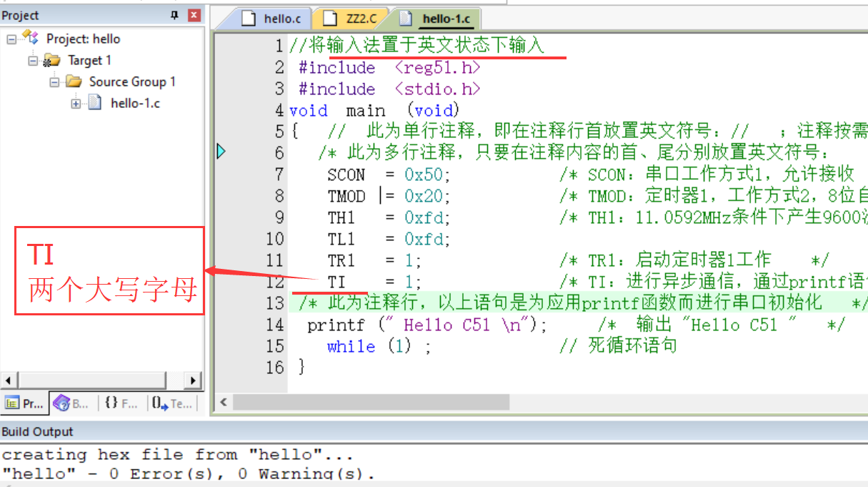Image resolution: width=868 pixels, height=487 pixels.
Task: Click the cursor marker arrow at line 6
Action: (221, 152)
